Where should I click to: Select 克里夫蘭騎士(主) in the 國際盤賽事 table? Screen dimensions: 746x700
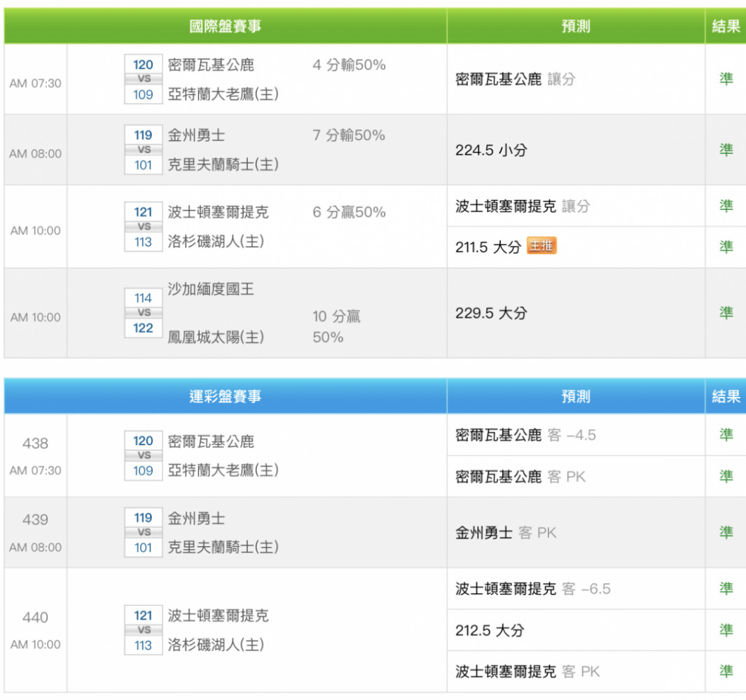click(223, 164)
